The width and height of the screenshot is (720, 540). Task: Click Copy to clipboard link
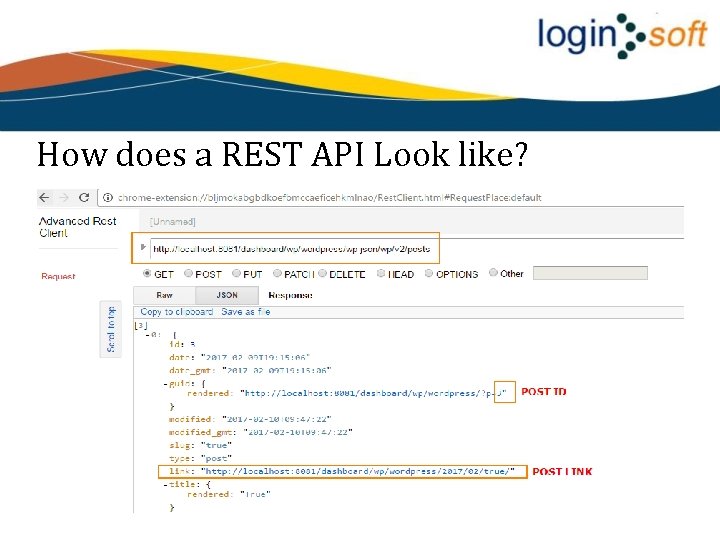[176, 312]
